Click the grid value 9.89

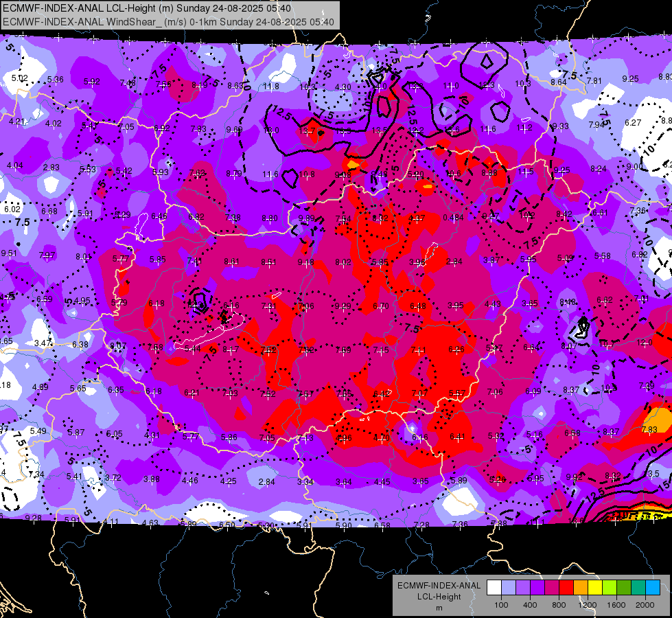point(306,218)
